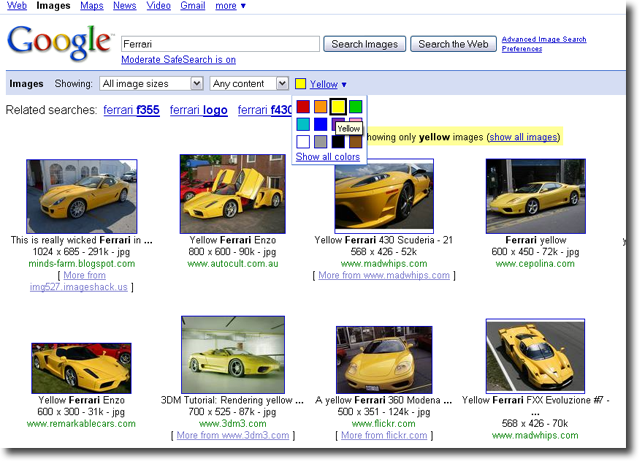The height and width of the screenshot is (462, 640).
Task: Open related search 'ferrari f430'
Action: pos(265,110)
